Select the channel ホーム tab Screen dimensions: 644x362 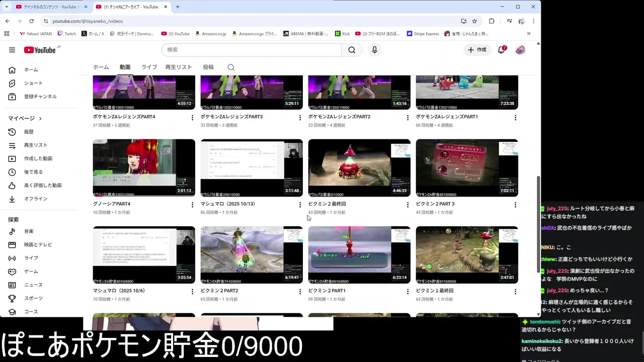click(x=101, y=67)
